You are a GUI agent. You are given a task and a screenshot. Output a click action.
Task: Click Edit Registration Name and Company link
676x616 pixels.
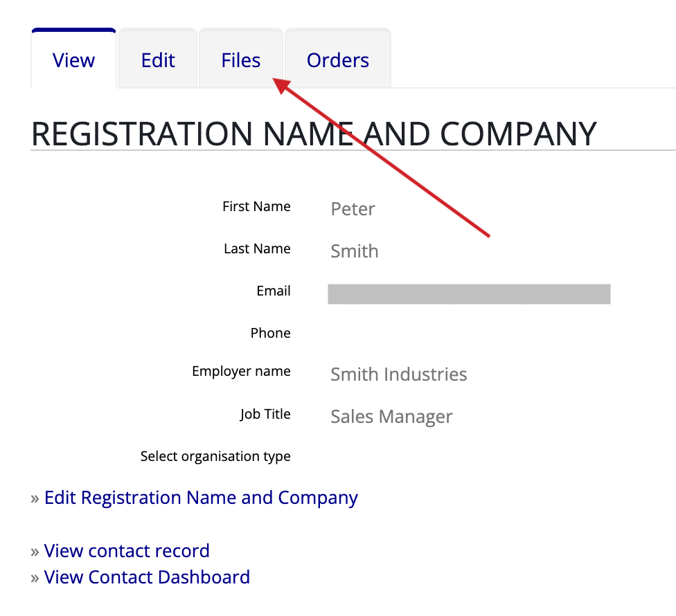201,498
